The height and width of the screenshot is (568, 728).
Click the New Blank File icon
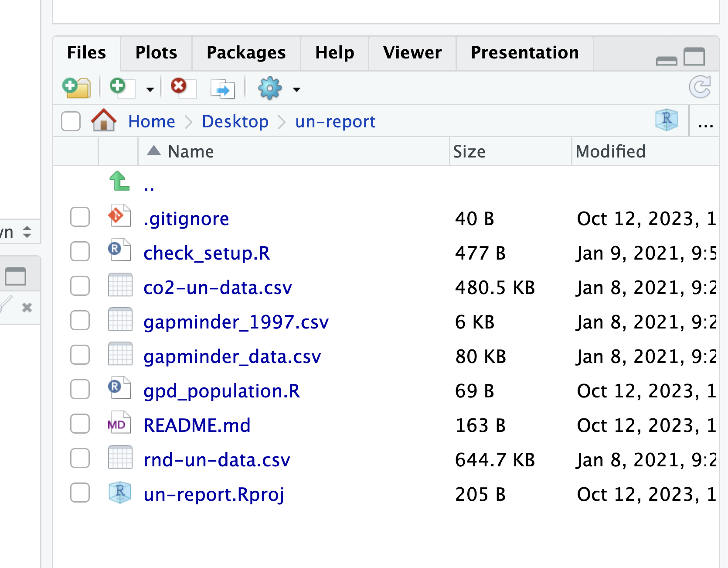122,88
